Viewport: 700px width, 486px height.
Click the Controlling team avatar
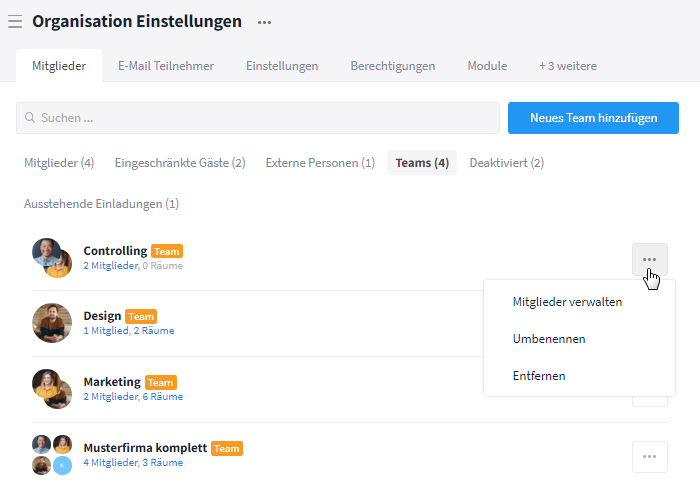[51, 257]
